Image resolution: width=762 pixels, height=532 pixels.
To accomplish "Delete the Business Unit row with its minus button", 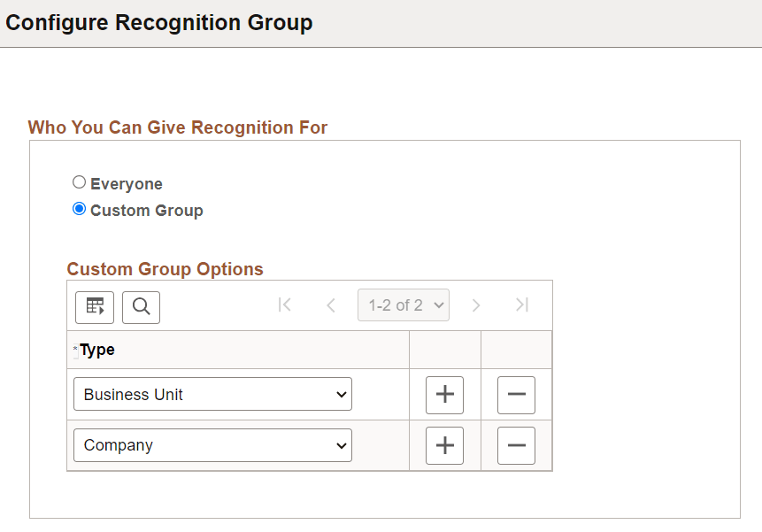I will pyautogui.click(x=516, y=395).
